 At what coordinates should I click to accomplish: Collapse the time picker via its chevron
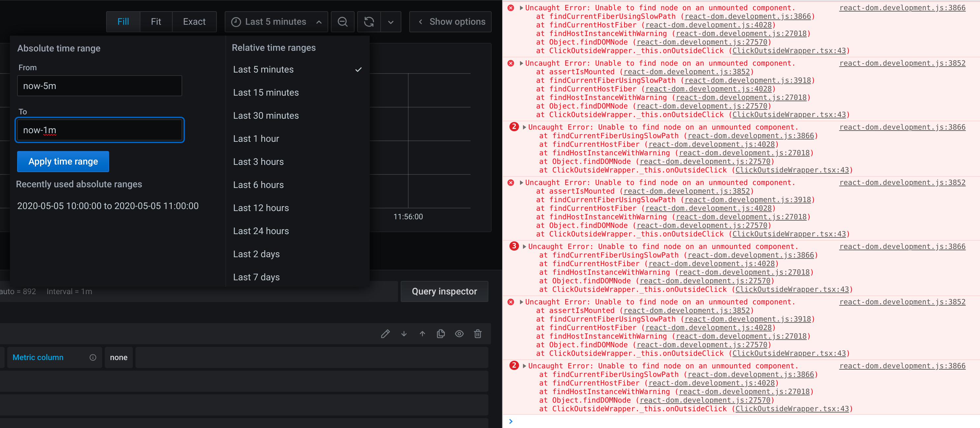pos(318,22)
